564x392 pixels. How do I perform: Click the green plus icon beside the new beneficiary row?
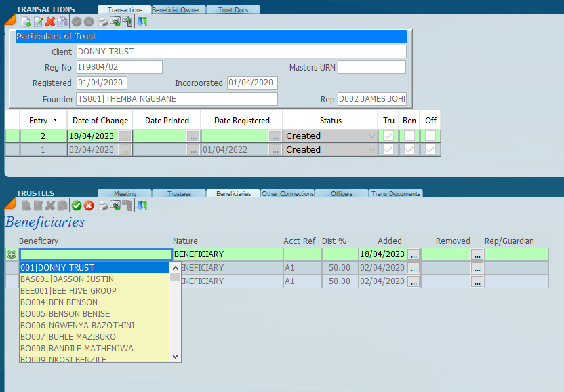point(12,254)
